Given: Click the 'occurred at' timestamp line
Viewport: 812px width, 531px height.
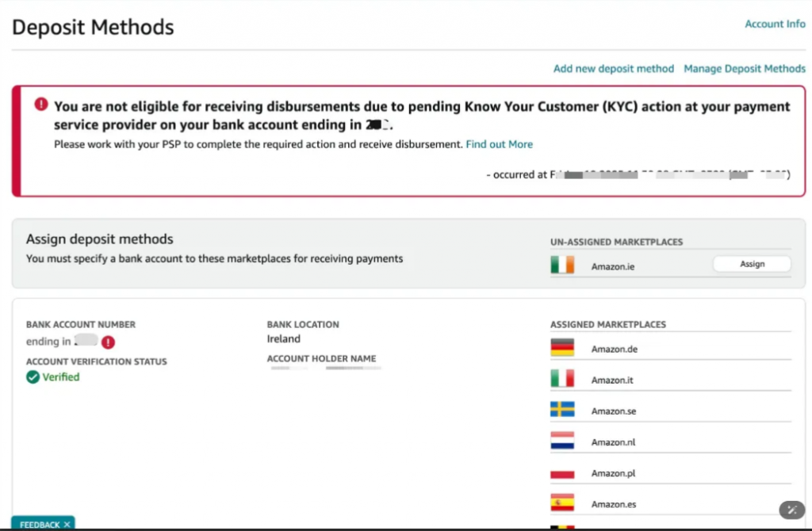Looking at the screenshot, I should click(x=638, y=174).
